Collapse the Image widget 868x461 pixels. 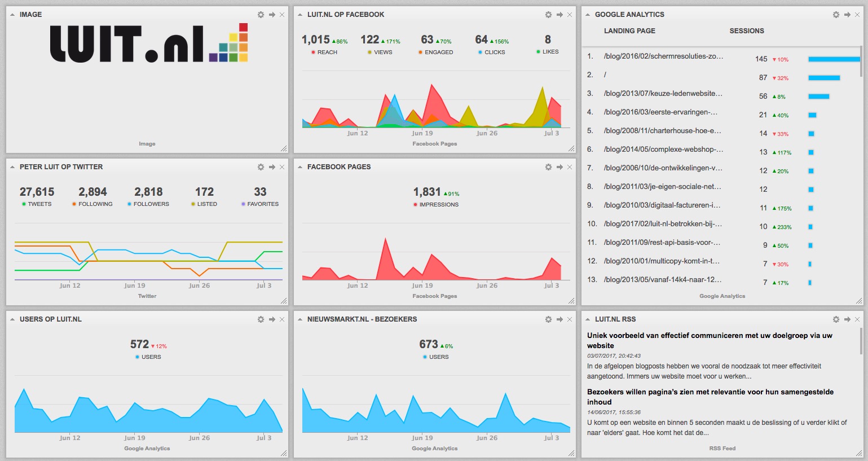(x=12, y=15)
